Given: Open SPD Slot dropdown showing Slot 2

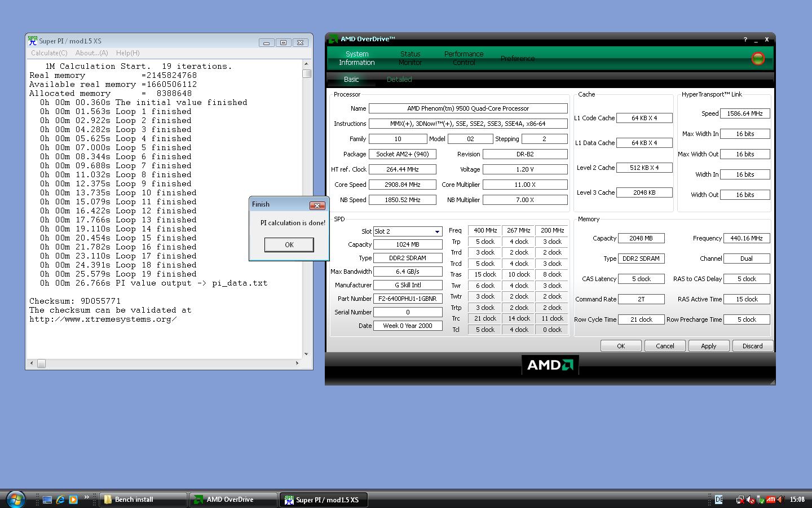Looking at the screenshot, I should [437, 231].
